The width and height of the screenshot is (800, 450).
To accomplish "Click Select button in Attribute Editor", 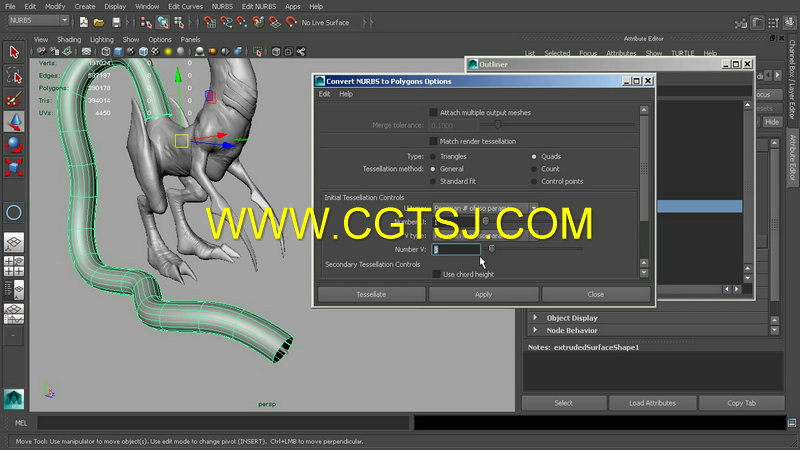I will pyautogui.click(x=564, y=403).
